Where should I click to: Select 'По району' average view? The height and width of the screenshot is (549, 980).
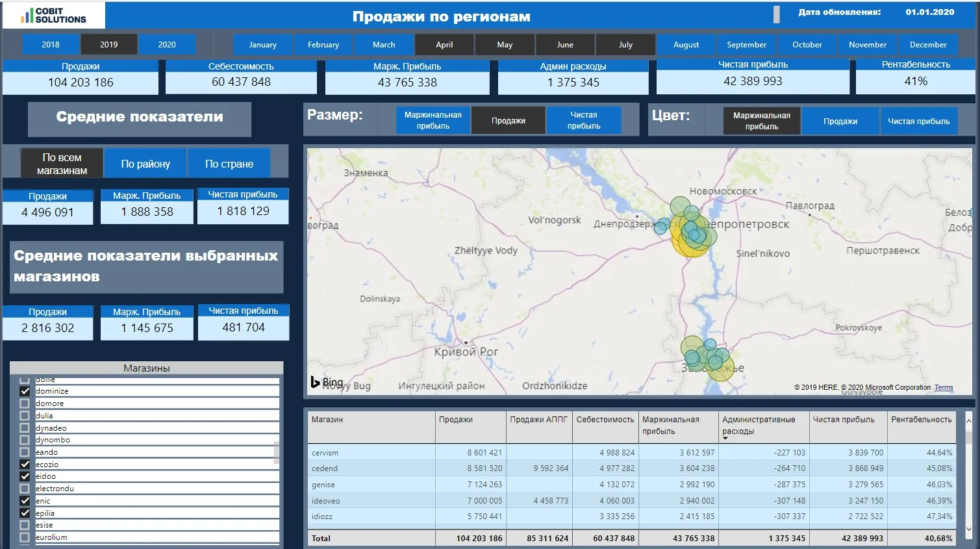click(x=145, y=163)
